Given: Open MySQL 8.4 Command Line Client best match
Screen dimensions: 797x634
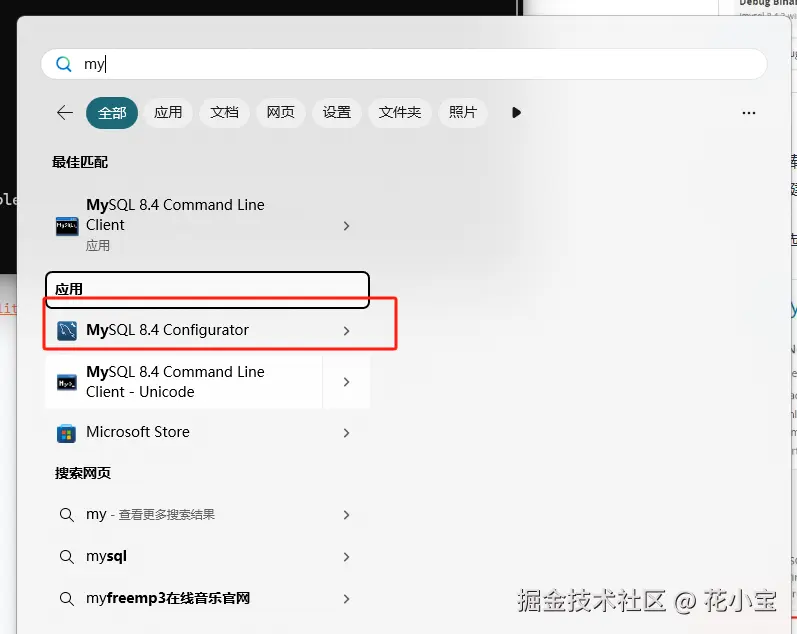Looking at the screenshot, I should tap(207, 225).
